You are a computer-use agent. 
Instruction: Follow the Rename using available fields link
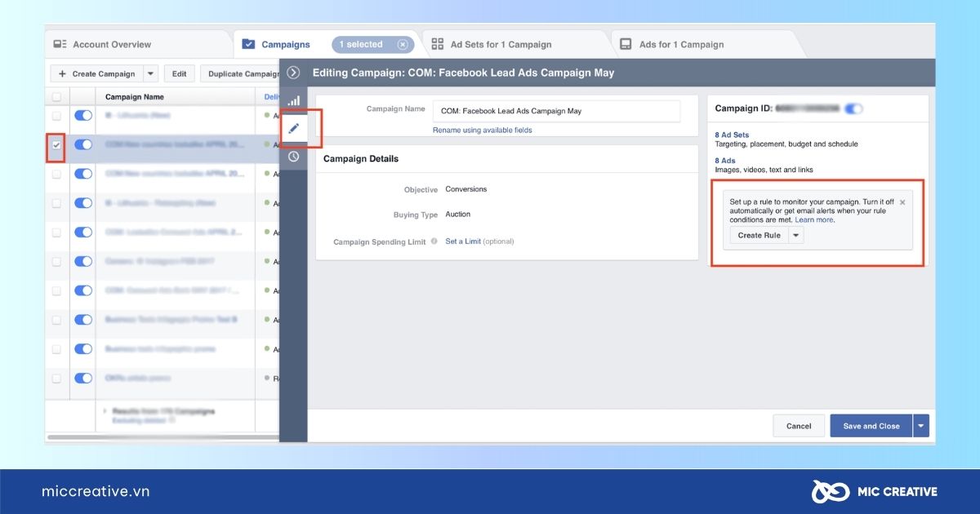(483, 130)
